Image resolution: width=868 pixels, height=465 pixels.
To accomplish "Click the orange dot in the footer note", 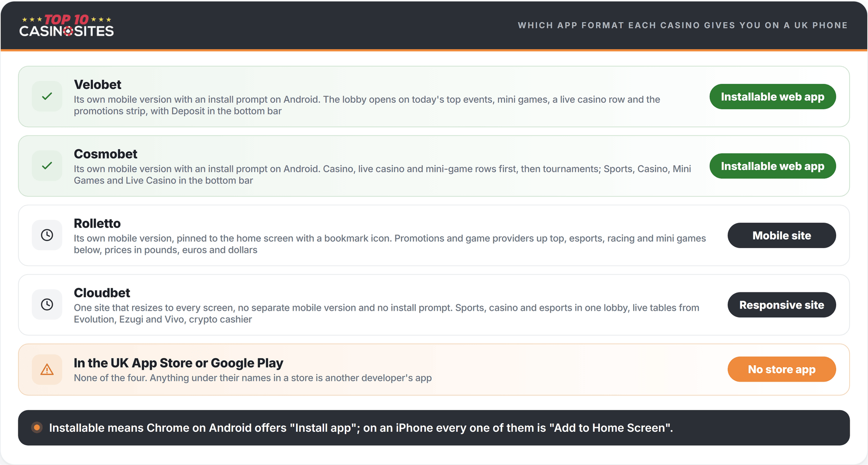I will click(37, 427).
